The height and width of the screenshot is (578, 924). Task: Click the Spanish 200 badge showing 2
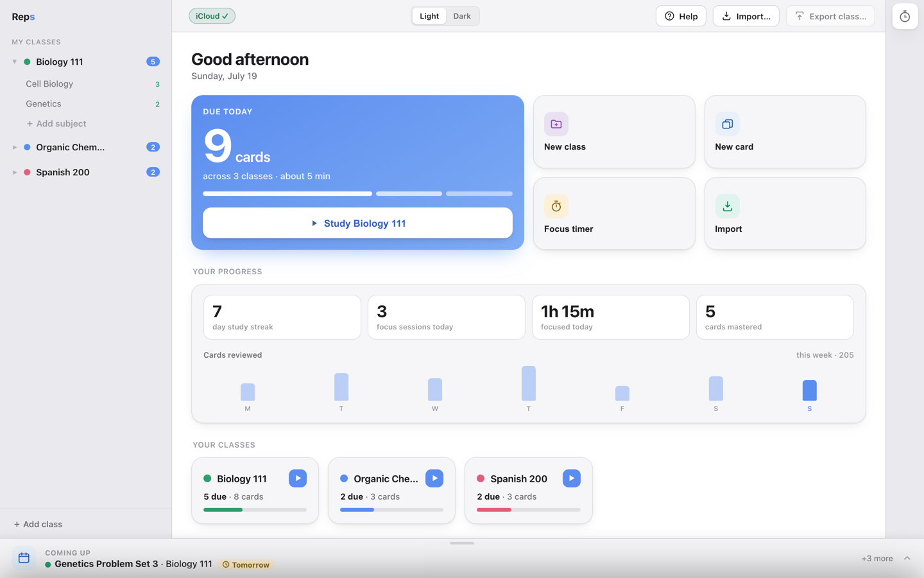pyautogui.click(x=153, y=172)
